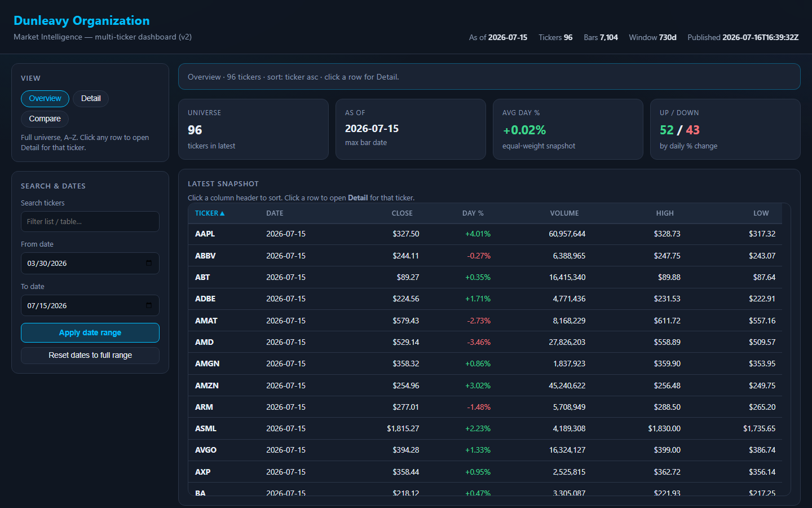Click ABT low value $87.64
Image resolution: width=812 pixels, height=508 pixels.
pos(764,277)
